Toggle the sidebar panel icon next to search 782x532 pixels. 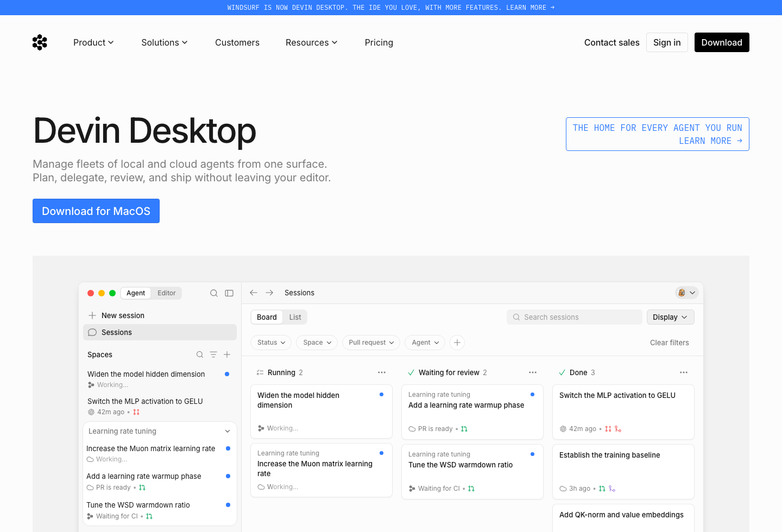point(229,293)
